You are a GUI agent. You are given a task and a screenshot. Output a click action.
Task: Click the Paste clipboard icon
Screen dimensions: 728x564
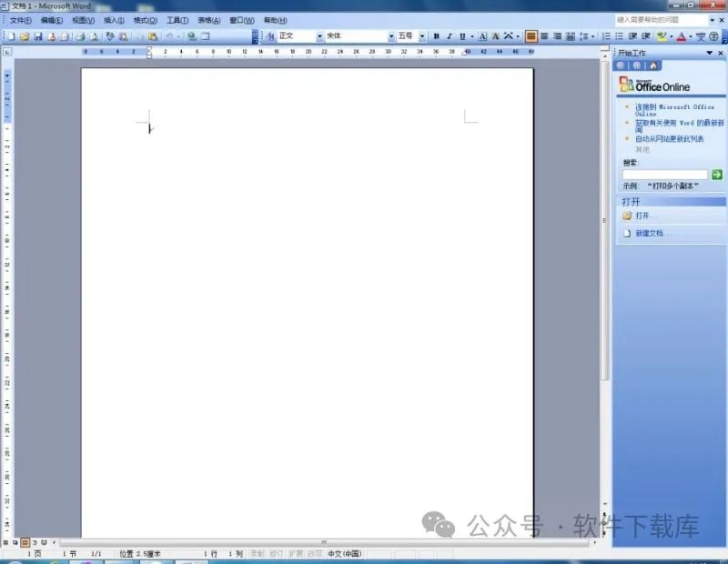pyautogui.click(x=153, y=36)
